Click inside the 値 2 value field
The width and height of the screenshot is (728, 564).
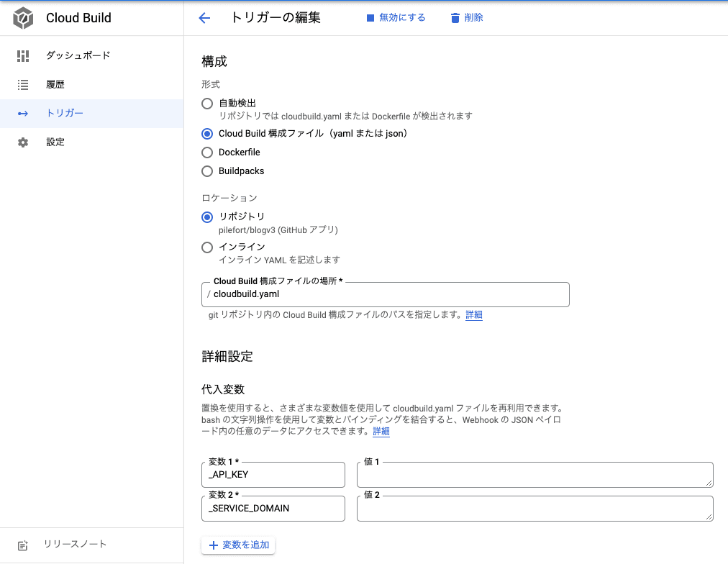pyautogui.click(x=534, y=509)
